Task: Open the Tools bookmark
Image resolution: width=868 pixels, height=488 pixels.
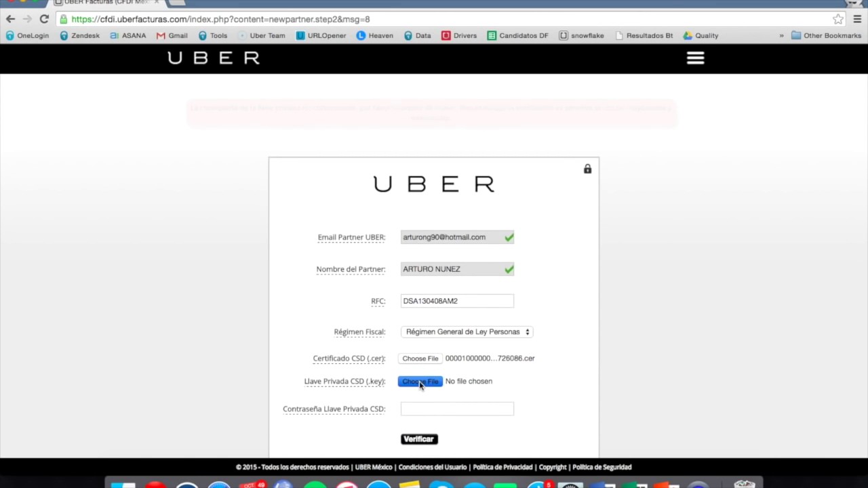Action: tap(212, 35)
